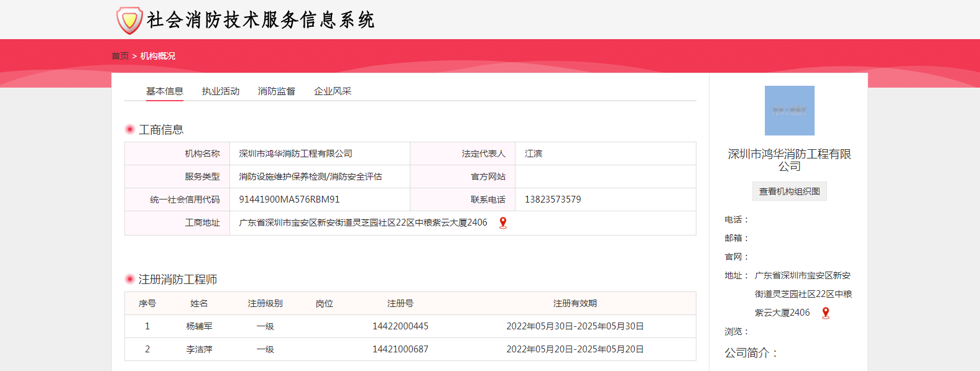
Task: Click the company name in the sidebar
Action: (789, 160)
